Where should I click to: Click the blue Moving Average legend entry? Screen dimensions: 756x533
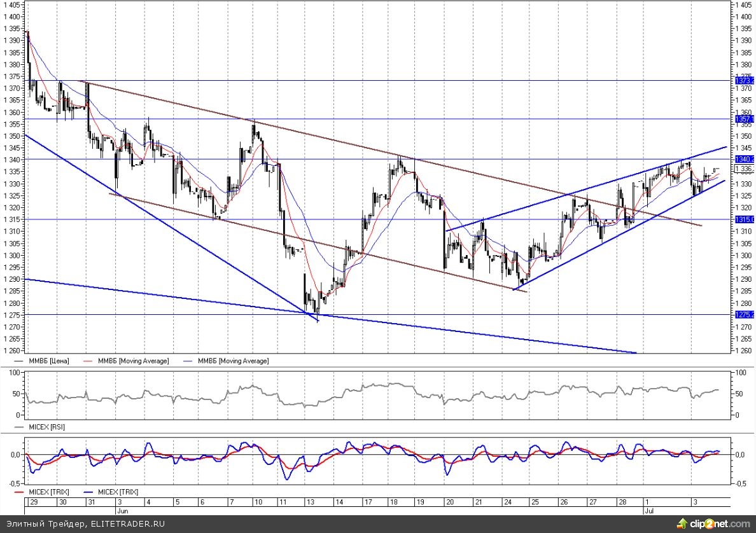tap(232, 361)
